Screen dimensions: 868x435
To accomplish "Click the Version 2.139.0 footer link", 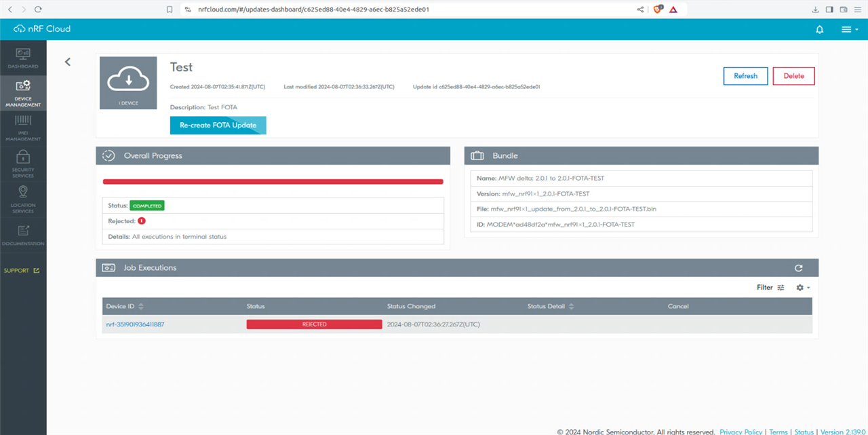I will (x=844, y=432).
